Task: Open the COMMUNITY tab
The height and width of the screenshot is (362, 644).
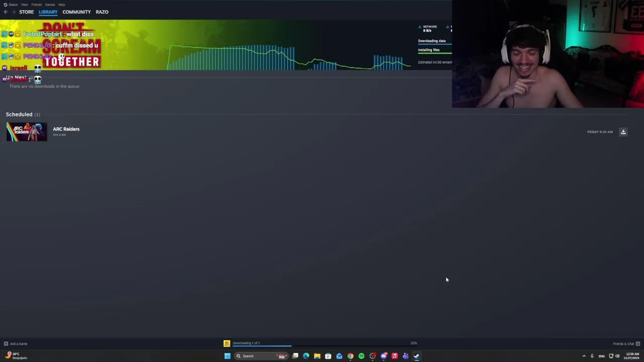Action: (76, 12)
